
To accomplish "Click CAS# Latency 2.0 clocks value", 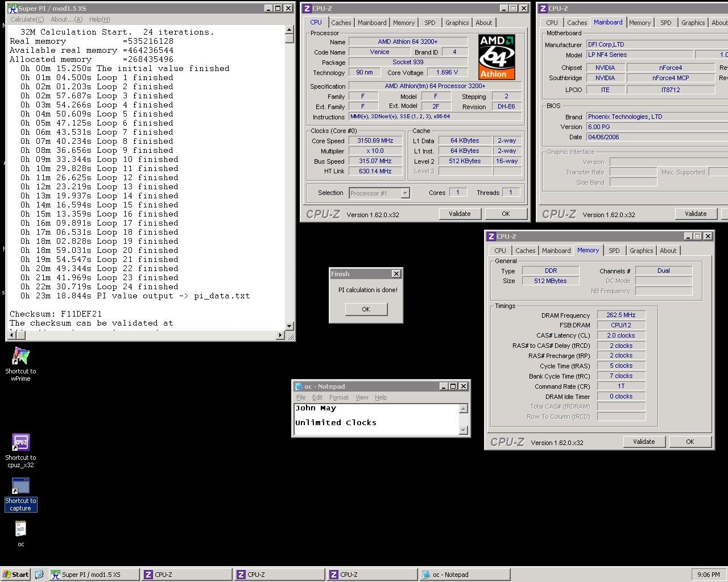I will click(x=621, y=335).
